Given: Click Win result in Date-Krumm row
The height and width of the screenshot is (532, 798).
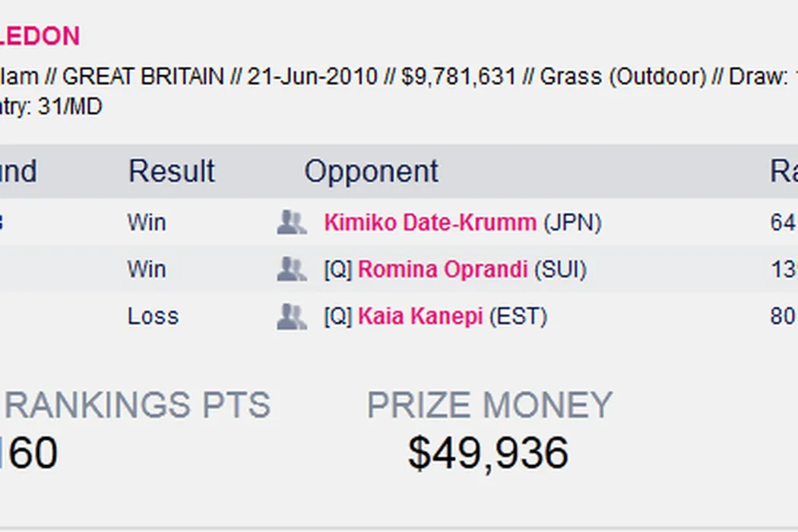Looking at the screenshot, I should pos(147,223).
